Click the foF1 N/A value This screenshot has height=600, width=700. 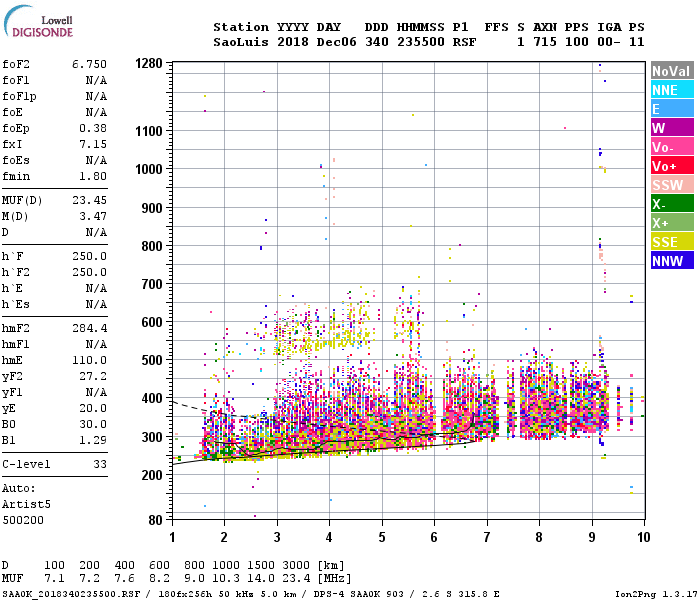pos(96,80)
